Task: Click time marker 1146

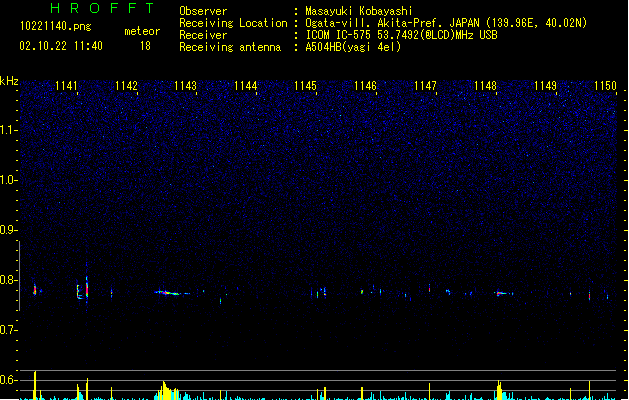Action: [365, 86]
